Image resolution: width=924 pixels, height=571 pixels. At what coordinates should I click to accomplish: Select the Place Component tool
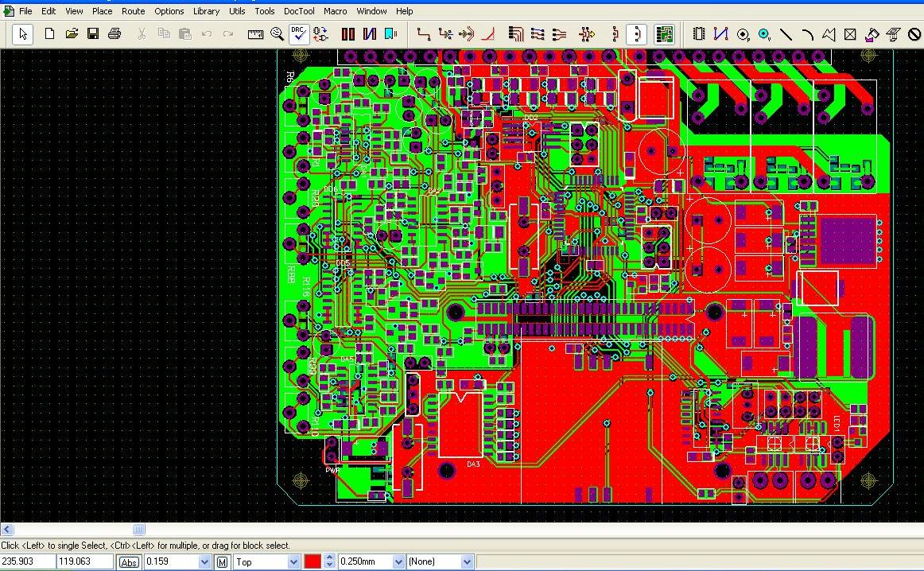click(698, 34)
